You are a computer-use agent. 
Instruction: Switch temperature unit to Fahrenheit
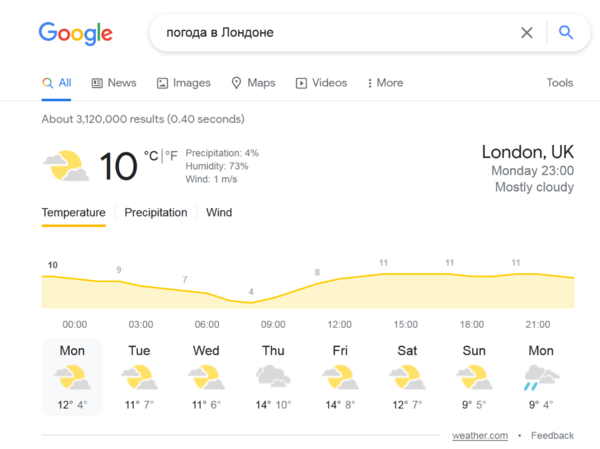pyautogui.click(x=173, y=155)
